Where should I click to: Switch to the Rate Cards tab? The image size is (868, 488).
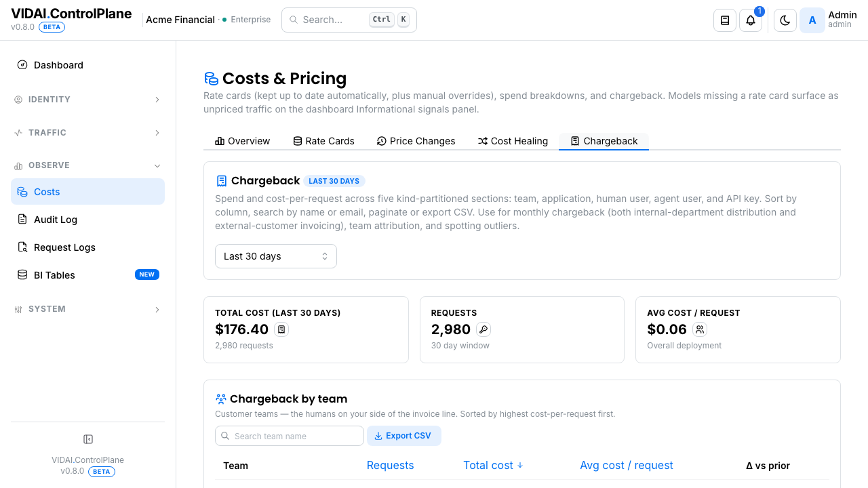pyautogui.click(x=323, y=141)
